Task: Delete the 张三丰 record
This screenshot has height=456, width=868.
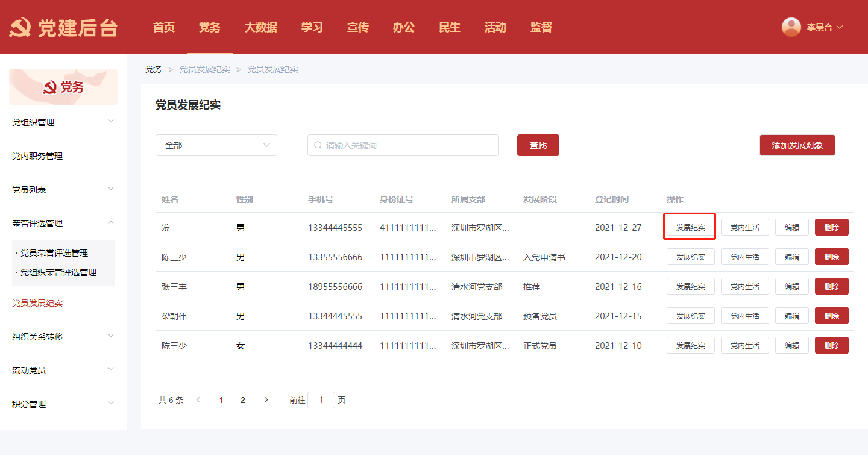Action: click(831, 286)
